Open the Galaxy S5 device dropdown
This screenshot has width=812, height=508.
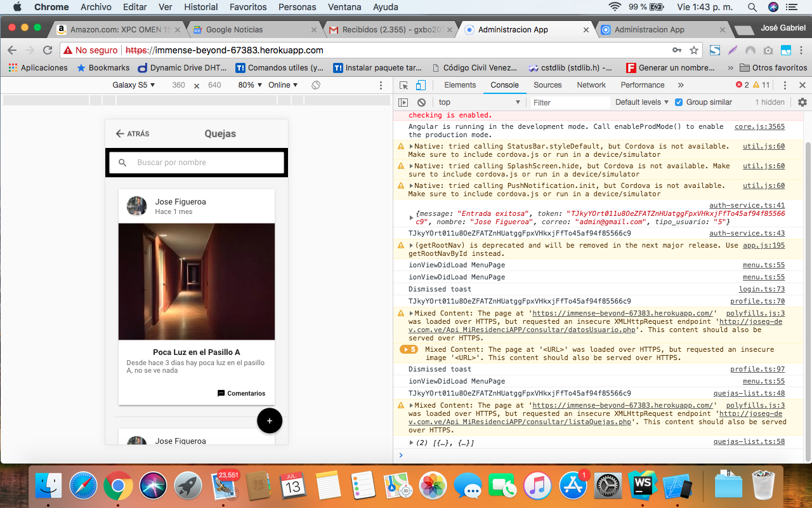coord(133,85)
